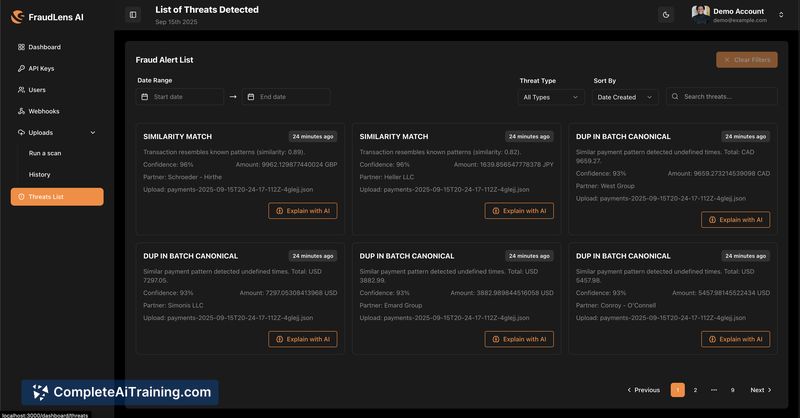The image size is (800, 418).
Task: Switch theme with the moon icon
Action: click(x=666, y=15)
